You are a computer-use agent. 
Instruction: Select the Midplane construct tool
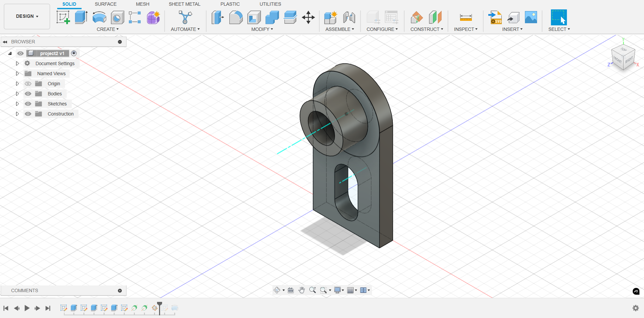click(x=435, y=17)
